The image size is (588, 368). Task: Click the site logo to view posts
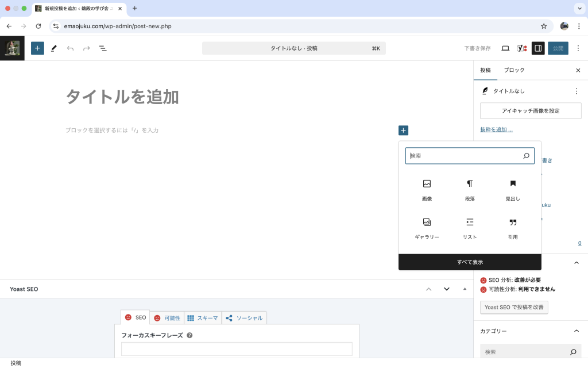[13, 48]
